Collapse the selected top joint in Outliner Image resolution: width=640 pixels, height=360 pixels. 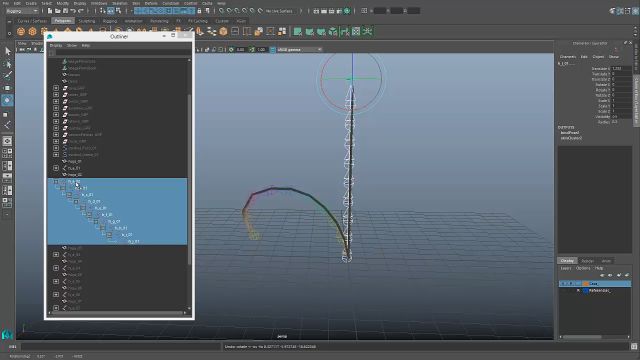point(56,182)
